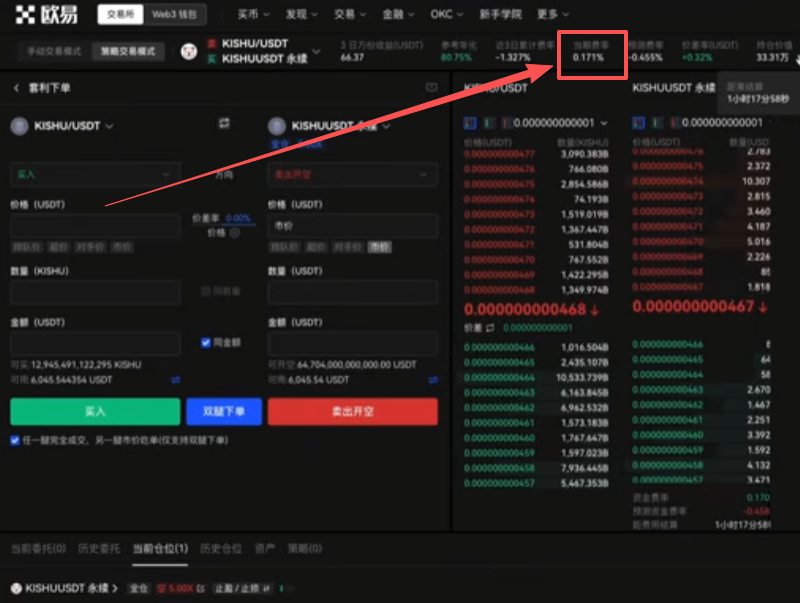Viewport: 800px width, 603px height.
Task: Expand the 买币 menu
Action: tap(253, 14)
